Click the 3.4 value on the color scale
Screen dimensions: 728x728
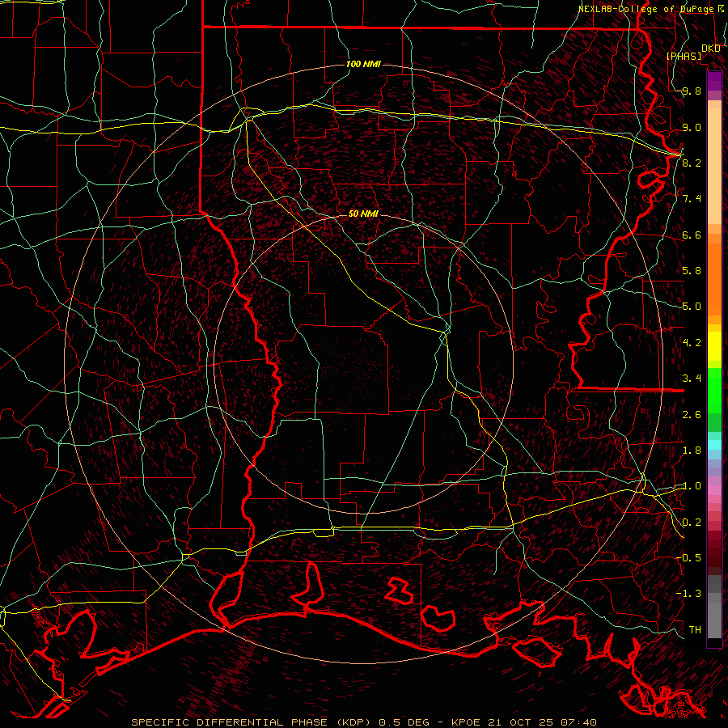tap(692, 378)
